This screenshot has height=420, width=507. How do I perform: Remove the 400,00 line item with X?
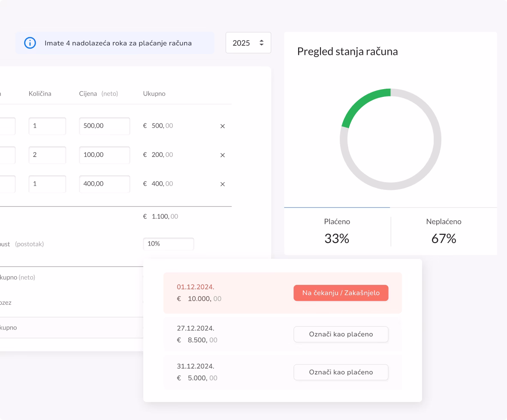pyautogui.click(x=222, y=184)
